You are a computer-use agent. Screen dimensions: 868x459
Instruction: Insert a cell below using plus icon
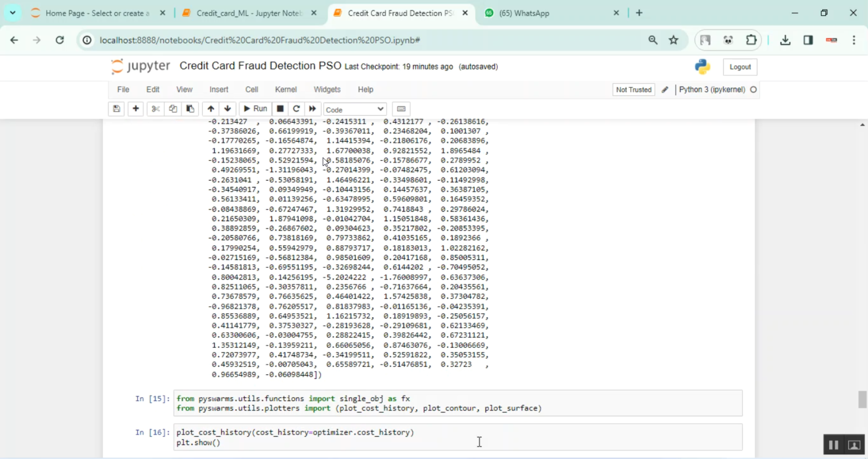(x=135, y=109)
